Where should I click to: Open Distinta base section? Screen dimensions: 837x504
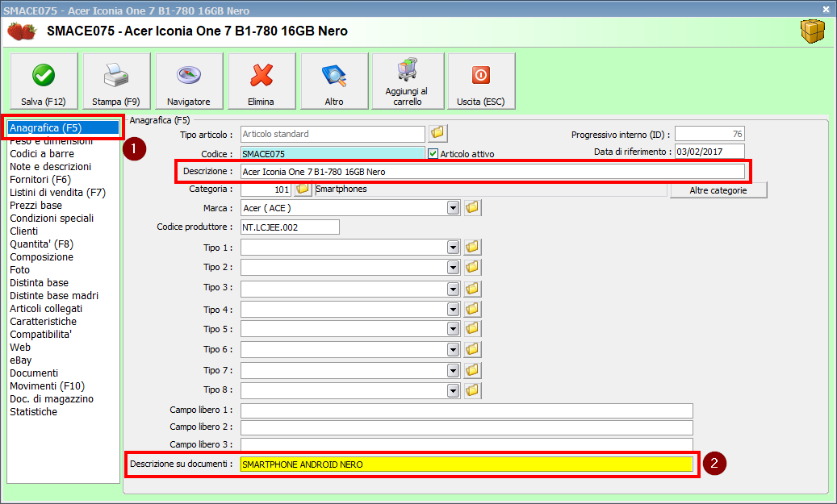click(x=39, y=283)
